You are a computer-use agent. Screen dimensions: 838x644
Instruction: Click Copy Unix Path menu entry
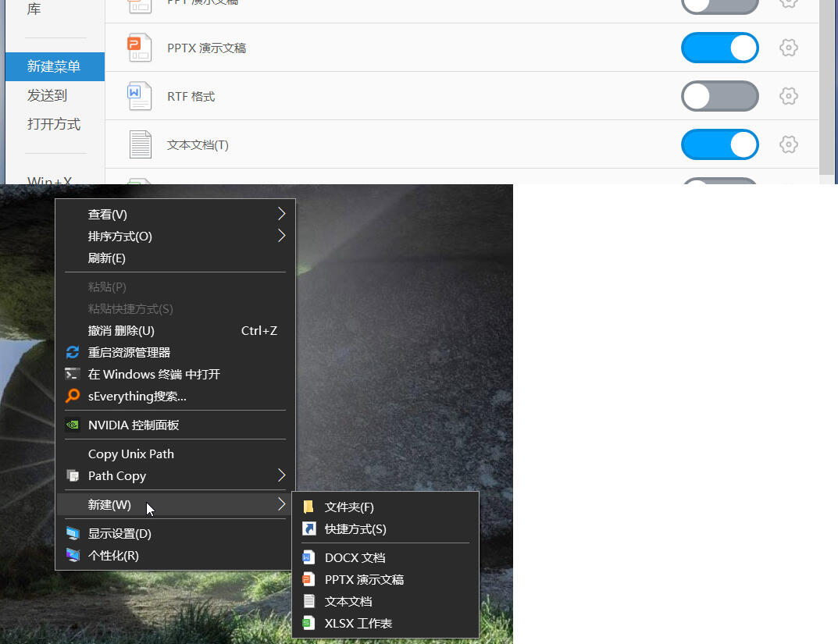[x=131, y=454]
